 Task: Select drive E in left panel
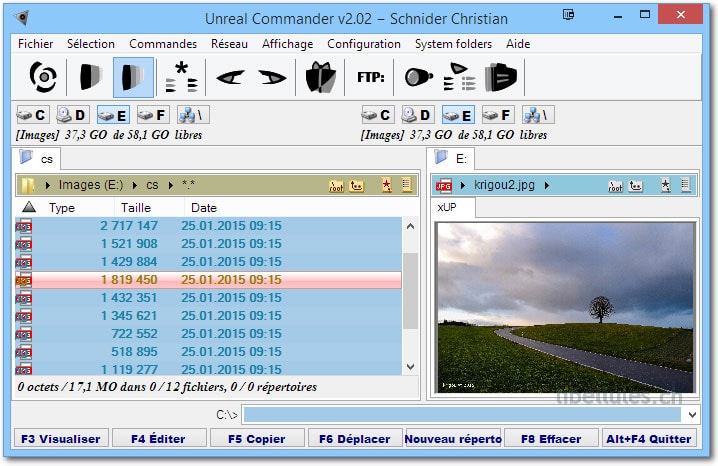(x=113, y=115)
